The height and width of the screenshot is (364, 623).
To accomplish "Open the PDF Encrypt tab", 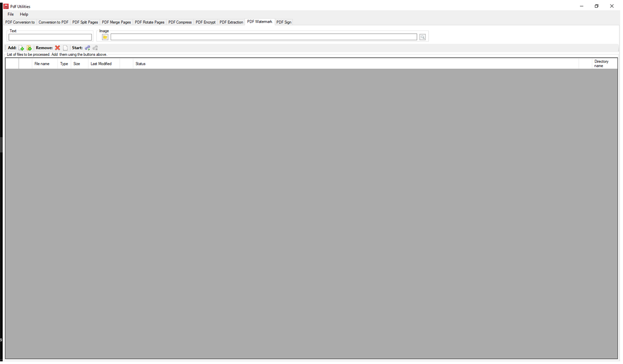I will 206,22.
